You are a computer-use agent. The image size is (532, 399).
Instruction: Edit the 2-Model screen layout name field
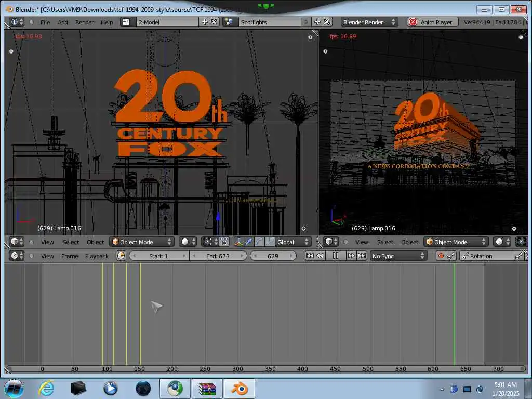pos(168,22)
